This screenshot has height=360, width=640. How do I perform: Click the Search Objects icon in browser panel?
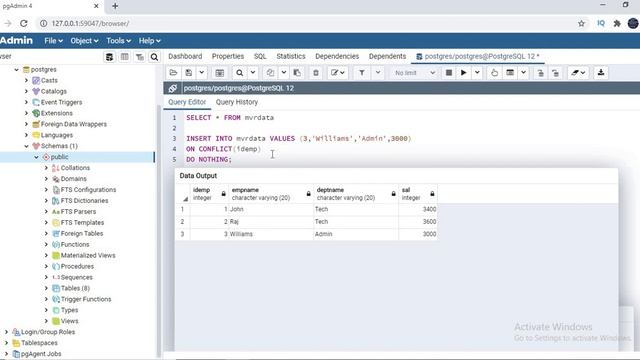point(154,57)
